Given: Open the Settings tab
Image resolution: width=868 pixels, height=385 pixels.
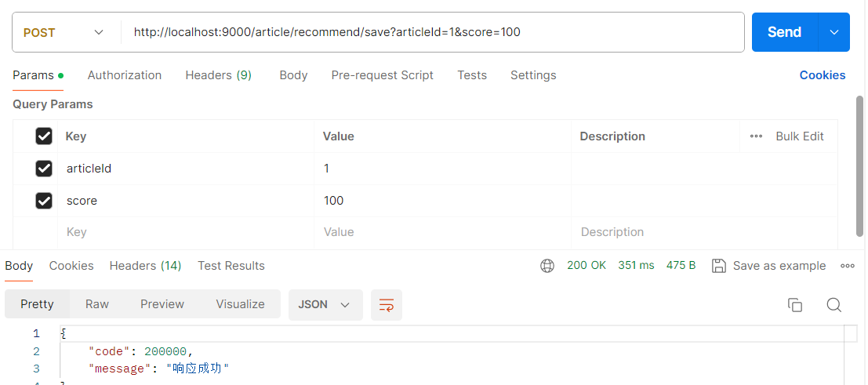Looking at the screenshot, I should click(533, 75).
